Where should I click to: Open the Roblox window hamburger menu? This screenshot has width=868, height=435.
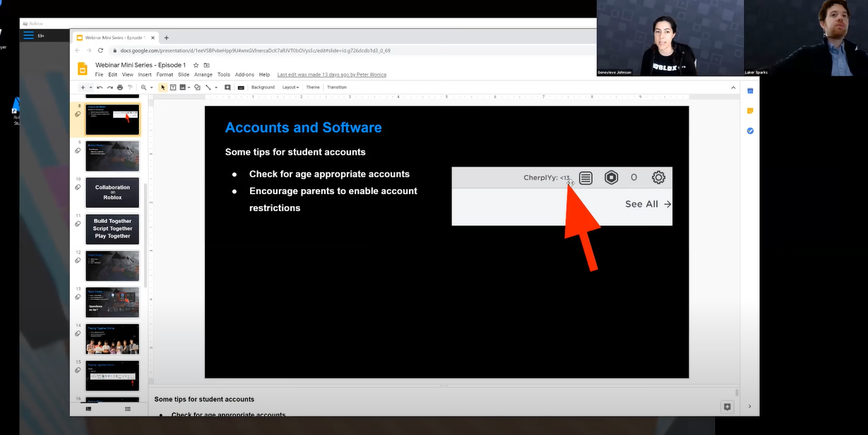click(x=28, y=35)
